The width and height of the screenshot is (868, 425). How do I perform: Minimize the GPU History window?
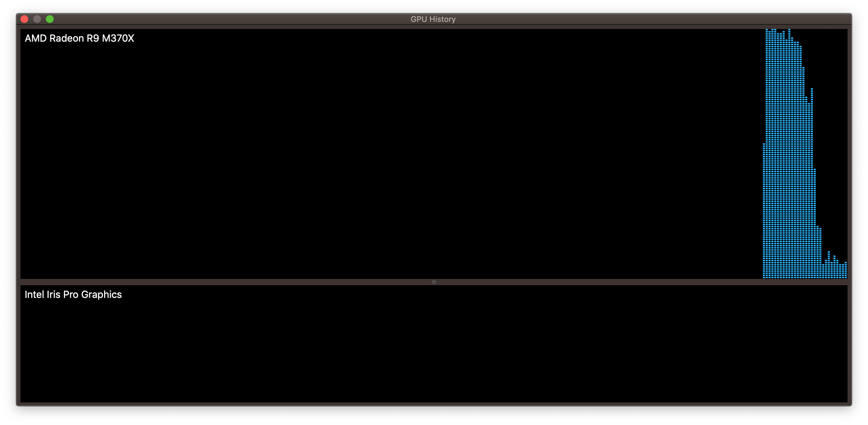click(37, 19)
